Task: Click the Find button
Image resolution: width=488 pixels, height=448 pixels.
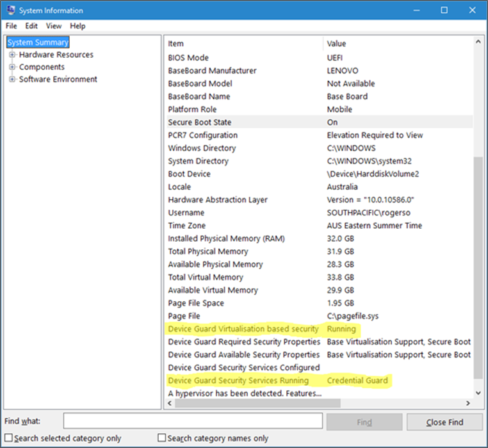Action: click(x=364, y=422)
